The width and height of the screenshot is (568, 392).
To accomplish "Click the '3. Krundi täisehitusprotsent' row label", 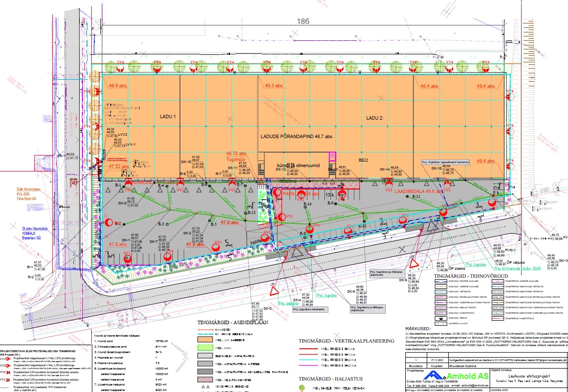I will coord(112,352).
